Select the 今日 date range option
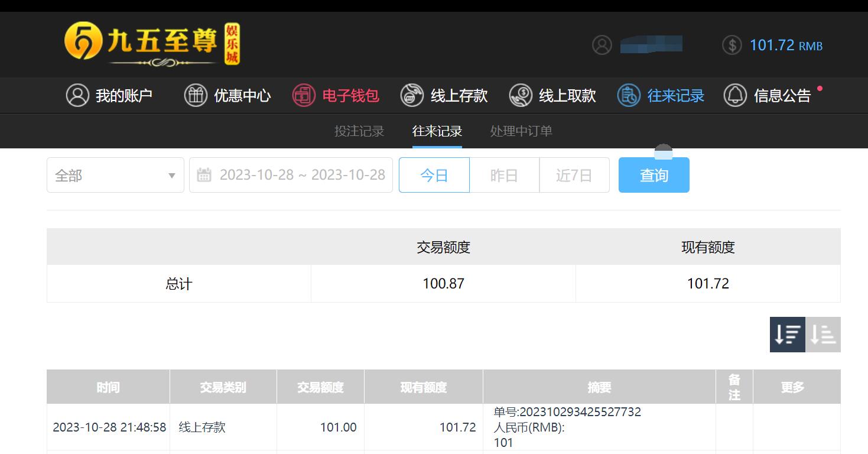Viewport: 868px width, 454px height. 434,175
